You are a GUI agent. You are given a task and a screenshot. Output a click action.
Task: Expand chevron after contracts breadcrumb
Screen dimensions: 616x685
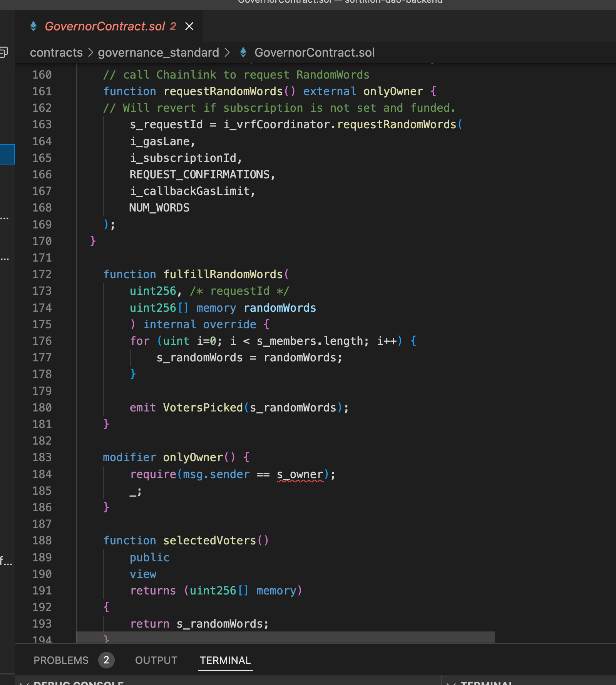coord(90,52)
